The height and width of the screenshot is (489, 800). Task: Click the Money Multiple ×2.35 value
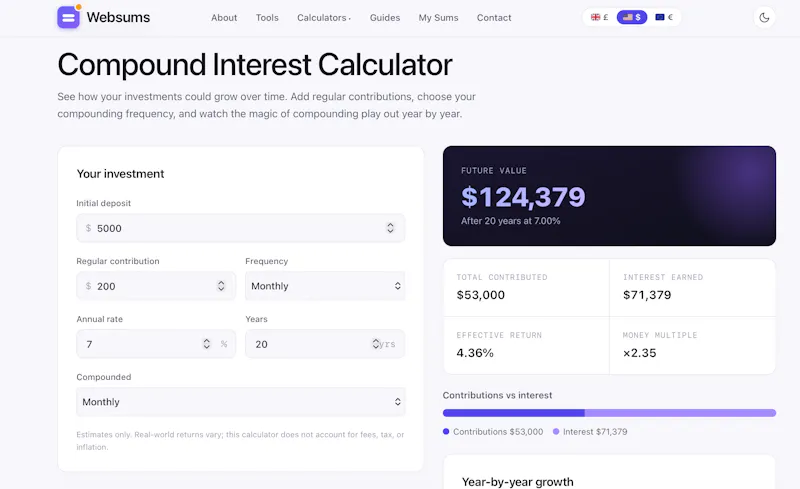click(x=639, y=353)
